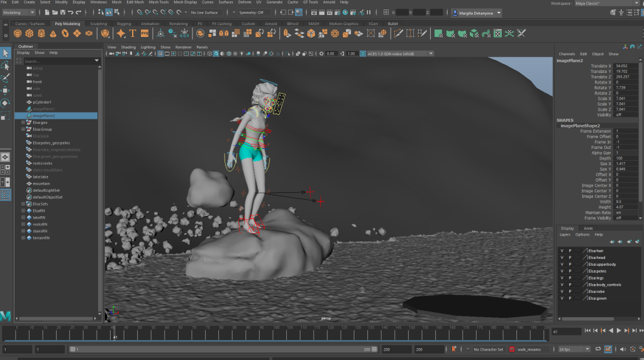Click the Outliner Search field
This screenshot has width=644, height=360.
[58, 61]
